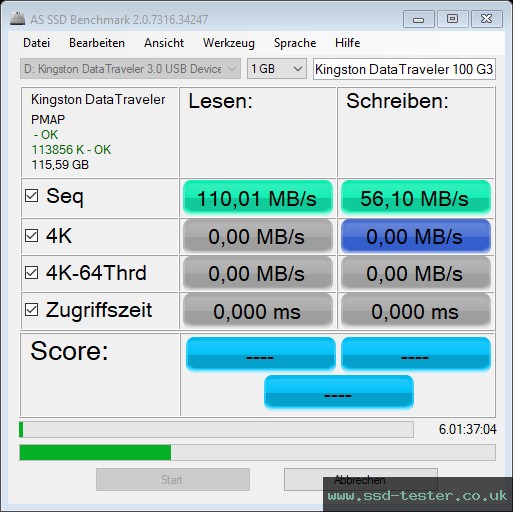Screen dimensions: 513x512
Task: Minimize the AS SSD Benchmark window
Action: (x=419, y=19)
